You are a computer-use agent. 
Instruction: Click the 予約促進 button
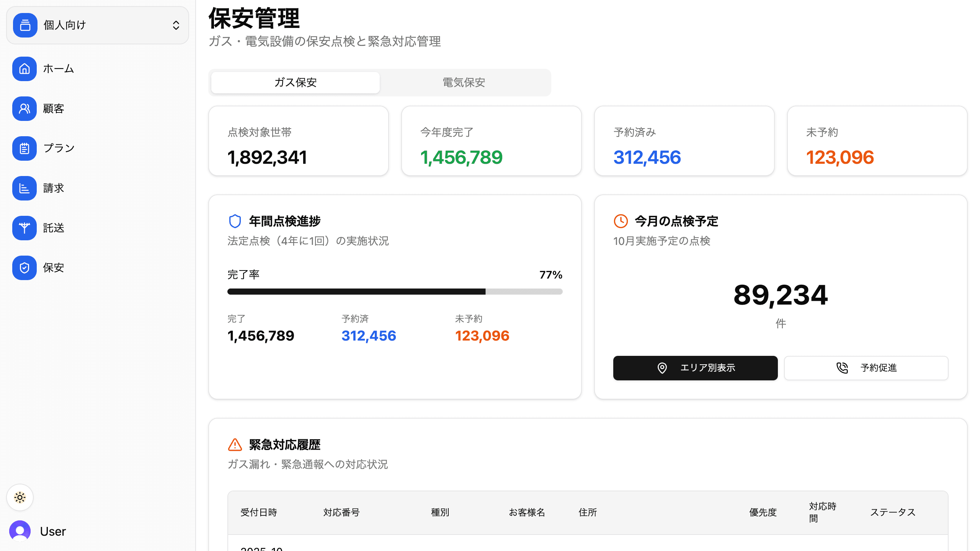pos(866,368)
